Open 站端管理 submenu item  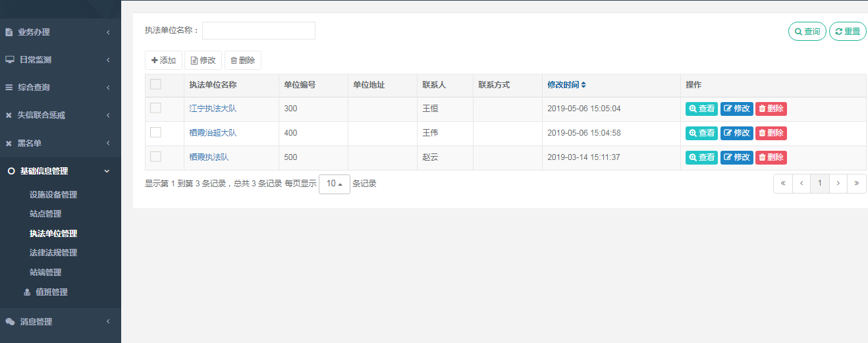pyautogui.click(x=45, y=273)
